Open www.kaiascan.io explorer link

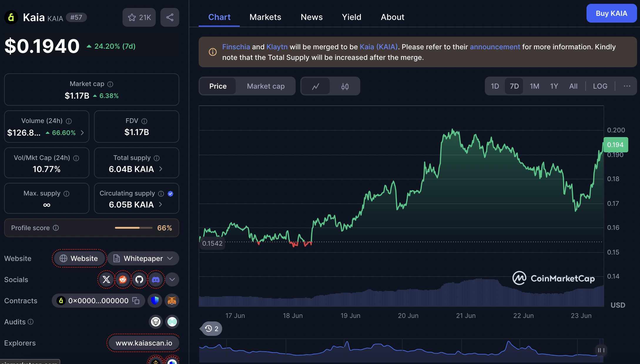pyautogui.click(x=144, y=343)
